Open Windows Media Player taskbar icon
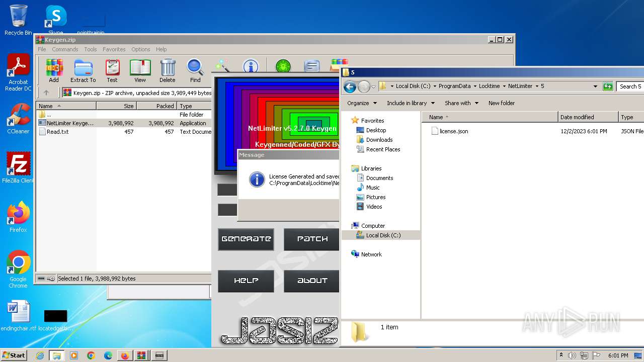This screenshot has height=362, width=644. point(74,355)
